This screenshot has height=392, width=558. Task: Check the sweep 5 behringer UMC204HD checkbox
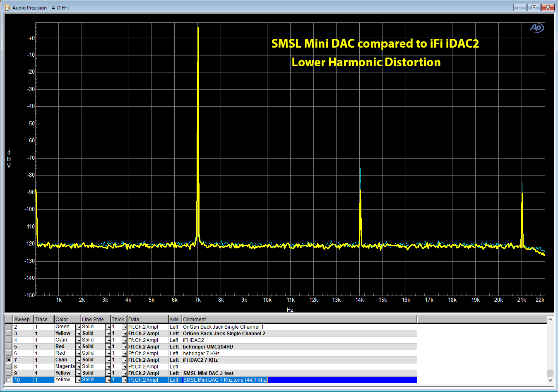point(9,346)
